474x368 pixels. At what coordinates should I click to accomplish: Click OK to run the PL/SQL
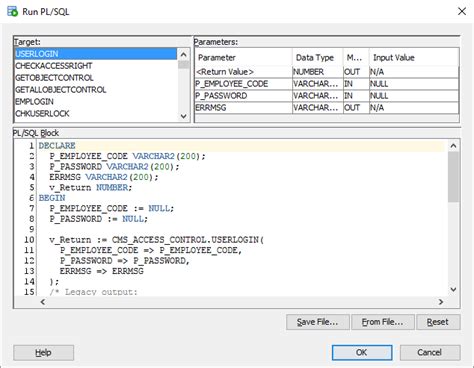(x=362, y=353)
